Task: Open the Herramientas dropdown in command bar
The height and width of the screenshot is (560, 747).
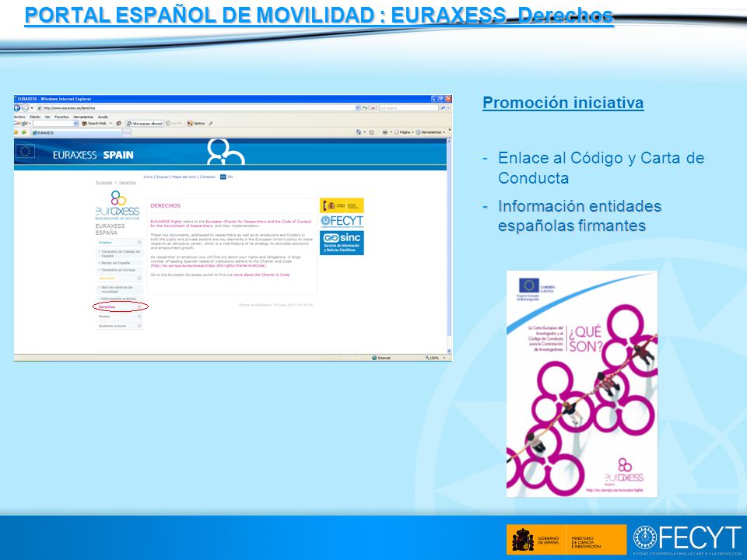Action: [x=431, y=132]
